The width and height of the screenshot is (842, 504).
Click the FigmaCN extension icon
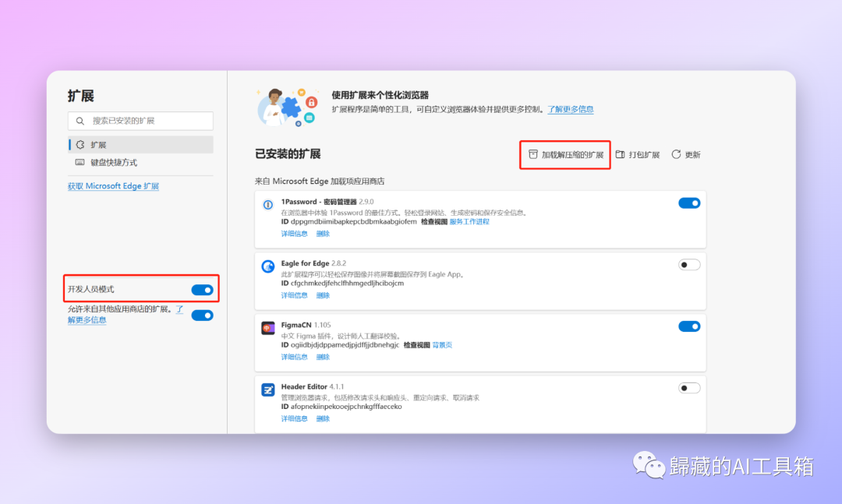[x=267, y=328]
